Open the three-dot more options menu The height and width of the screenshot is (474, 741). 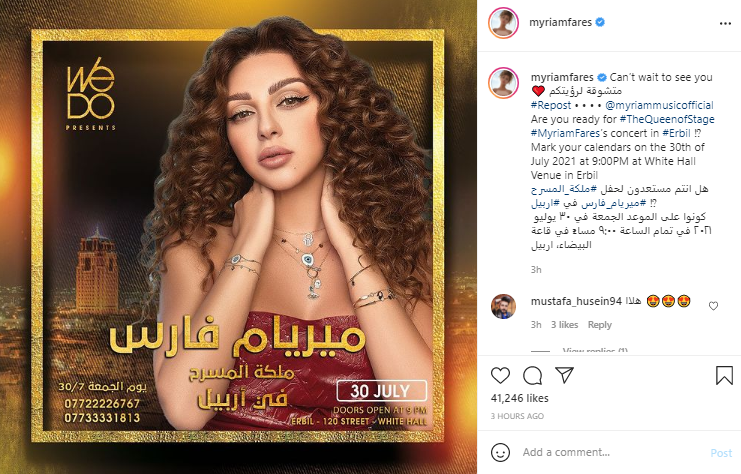pos(725,24)
